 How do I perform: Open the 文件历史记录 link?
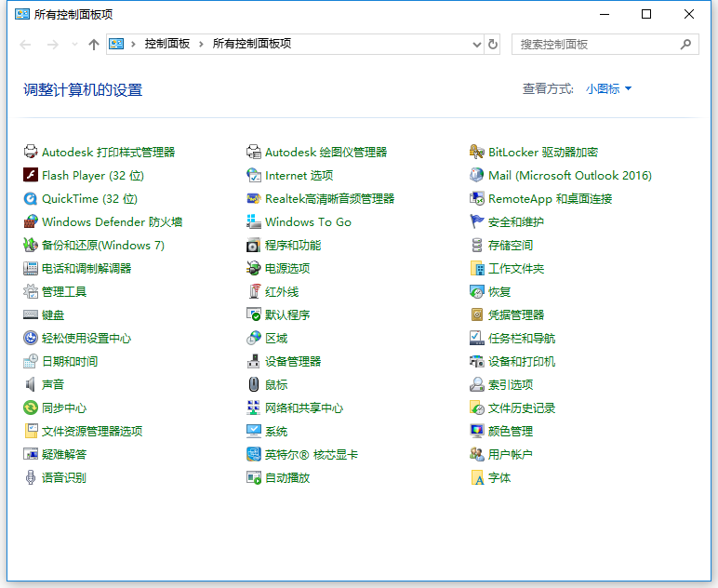(x=522, y=408)
